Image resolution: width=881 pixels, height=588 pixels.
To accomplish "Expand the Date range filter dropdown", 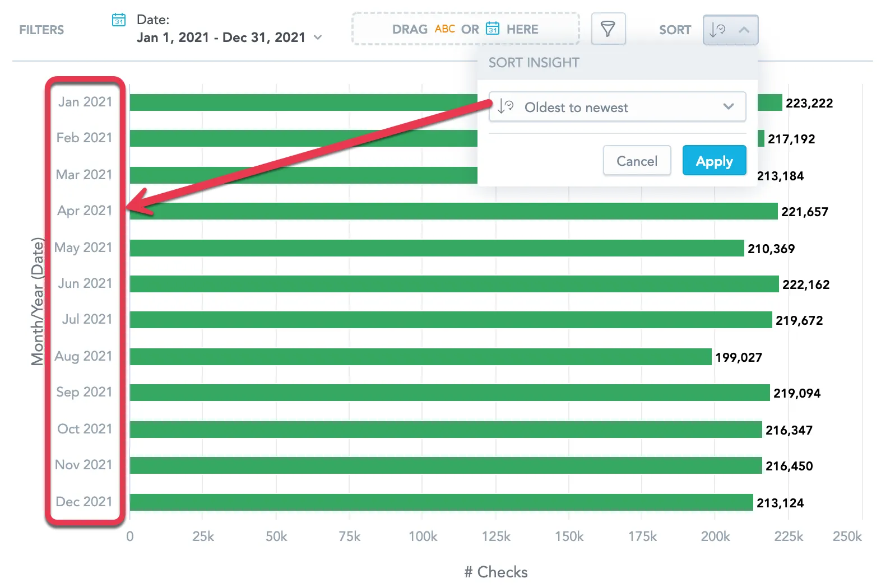I will (x=318, y=38).
